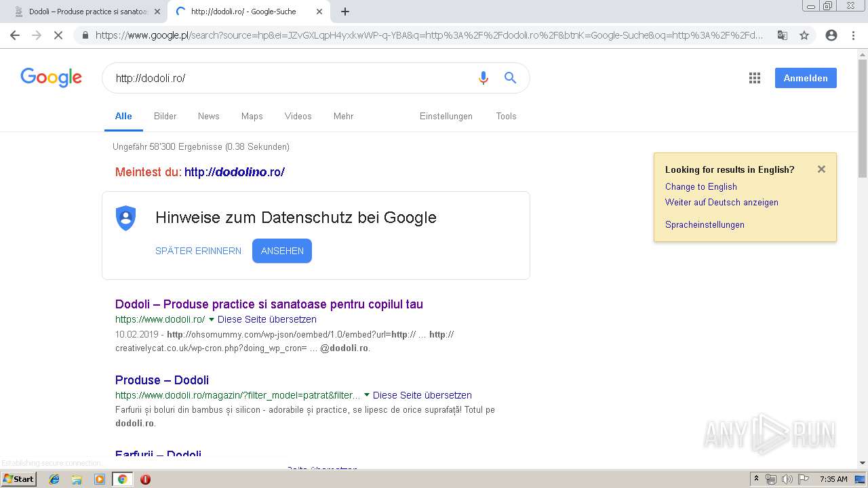Close the Google-Suche tab
The width and height of the screenshot is (868, 488).
click(319, 12)
